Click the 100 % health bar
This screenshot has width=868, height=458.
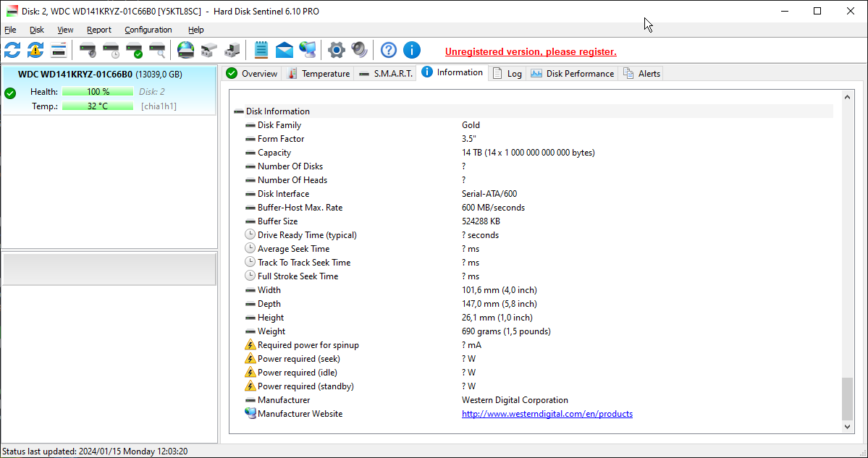point(98,92)
